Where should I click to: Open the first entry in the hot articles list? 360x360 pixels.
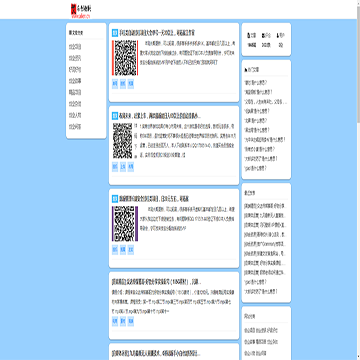click(256, 83)
